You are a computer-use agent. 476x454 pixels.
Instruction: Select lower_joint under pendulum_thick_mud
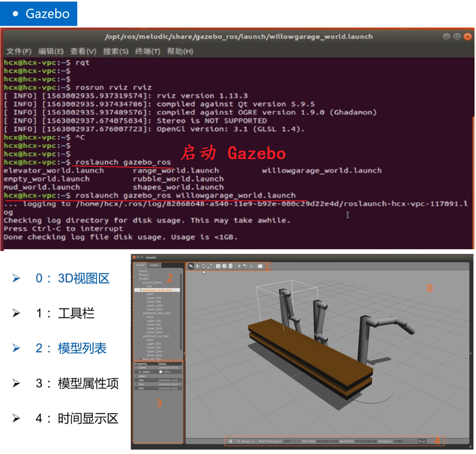(155, 309)
